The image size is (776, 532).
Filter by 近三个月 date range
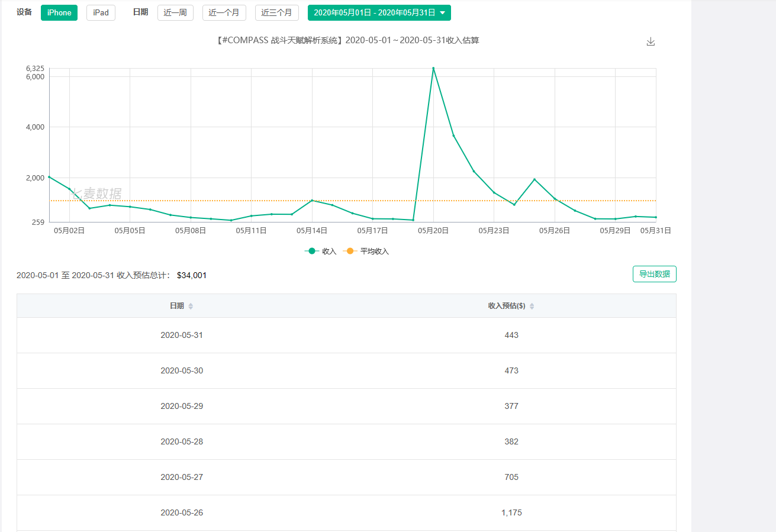(x=276, y=12)
